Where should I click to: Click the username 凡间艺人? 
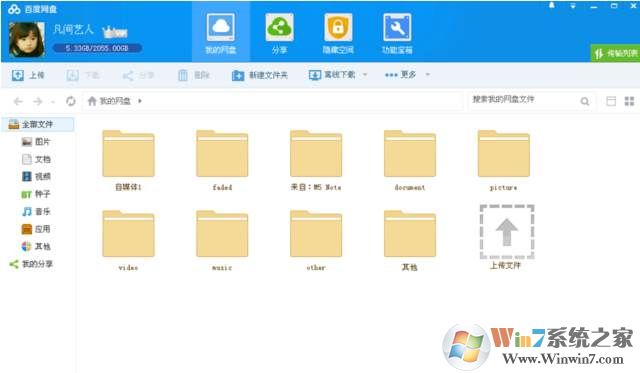[x=73, y=29]
